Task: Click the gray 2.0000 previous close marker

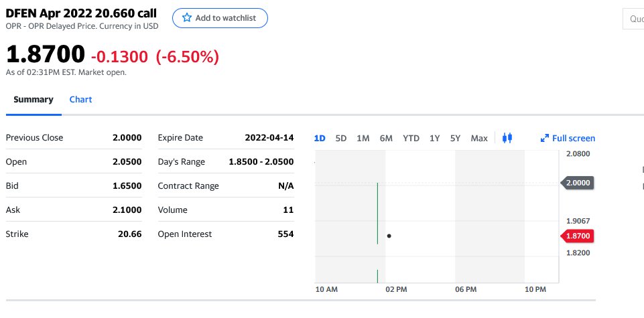Action: pos(577,183)
